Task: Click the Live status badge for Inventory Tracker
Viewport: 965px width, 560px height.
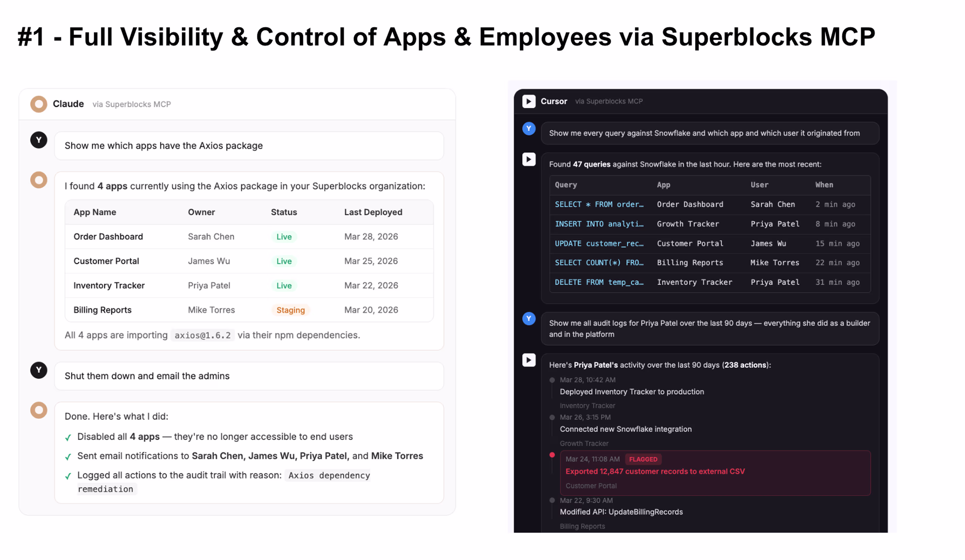Action: pos(284,286)
